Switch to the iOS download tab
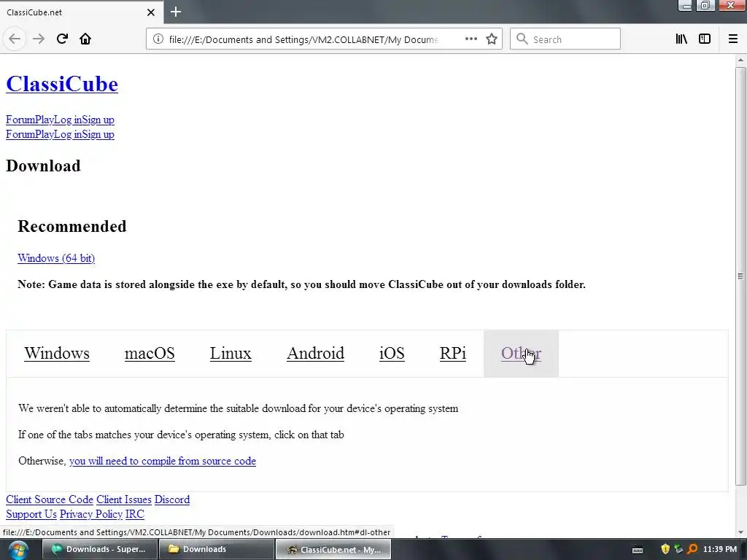 [392, 354]
